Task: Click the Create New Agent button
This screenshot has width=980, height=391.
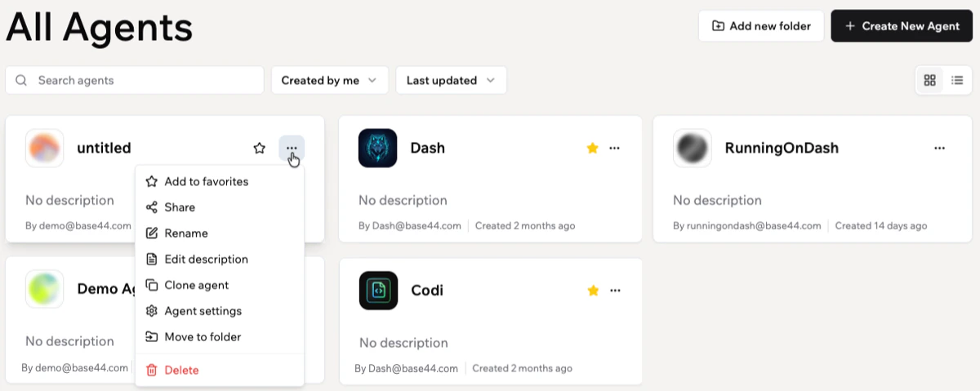Action: 902,26
